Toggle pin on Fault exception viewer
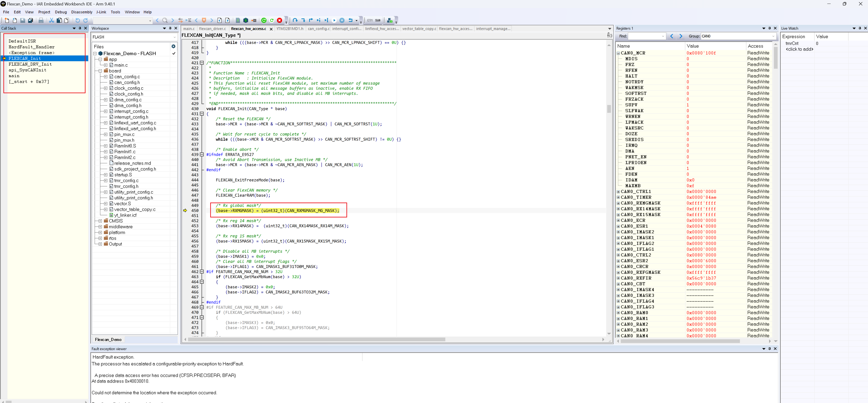 pyautogui.click(x=770, y=349)
